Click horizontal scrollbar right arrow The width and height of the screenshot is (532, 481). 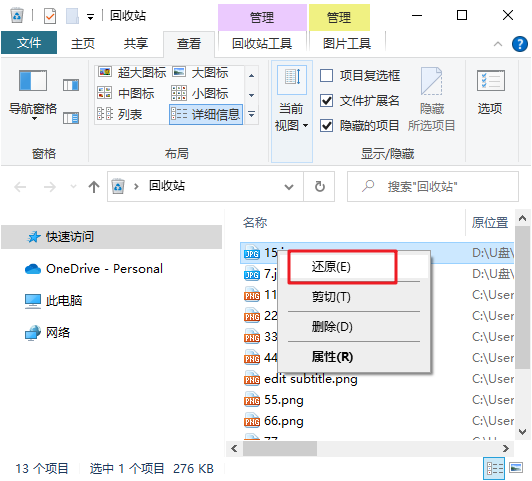point(506,448)
